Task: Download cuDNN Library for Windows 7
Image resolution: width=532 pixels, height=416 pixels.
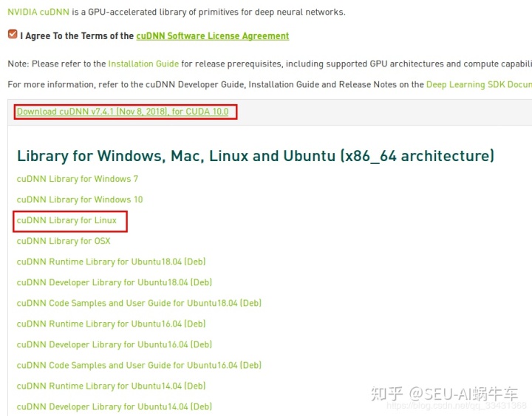Action: click(78, 179)
